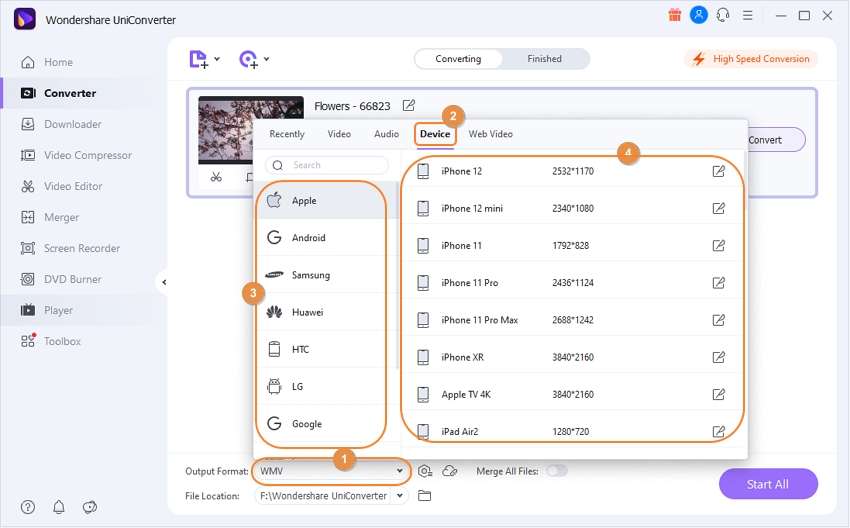Image resolution: width=850 pixels, height=528 pixels.
Task: Select HTC device brand
Action: pos(326,349)
